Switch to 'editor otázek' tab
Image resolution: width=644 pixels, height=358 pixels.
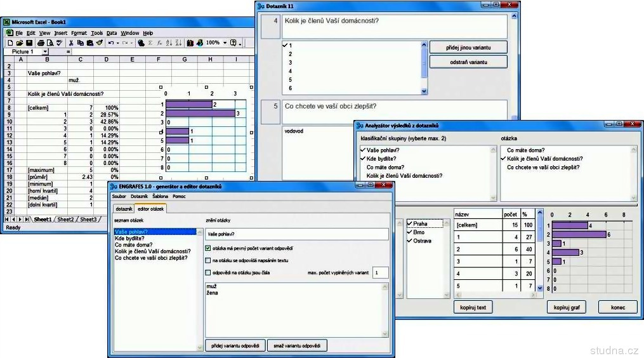(x=151, y=209)
